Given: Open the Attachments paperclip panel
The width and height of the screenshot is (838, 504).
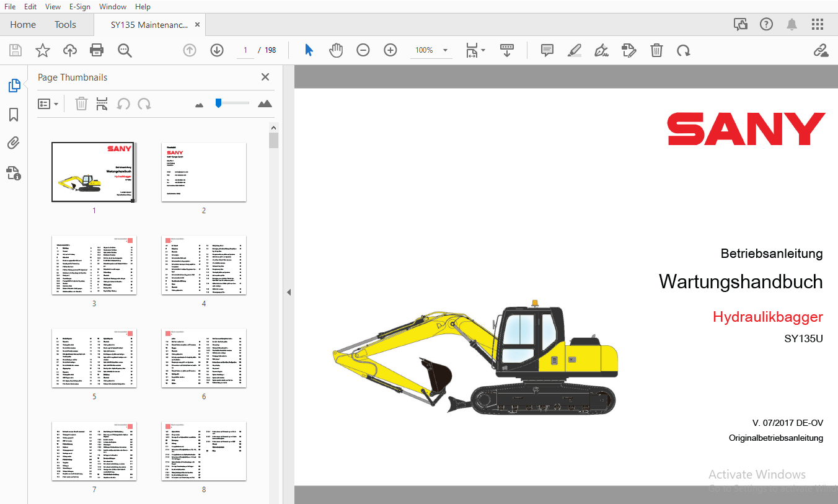Looking at the screenshot, I should pyautogui.click(x=14, y=143).
